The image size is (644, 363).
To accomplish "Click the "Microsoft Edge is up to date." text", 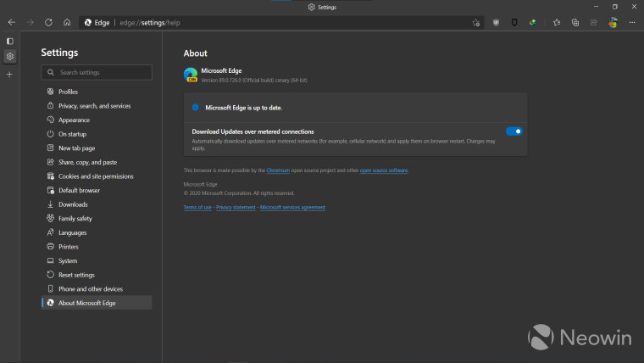I will pyautogui.click(x=243, y=108).
